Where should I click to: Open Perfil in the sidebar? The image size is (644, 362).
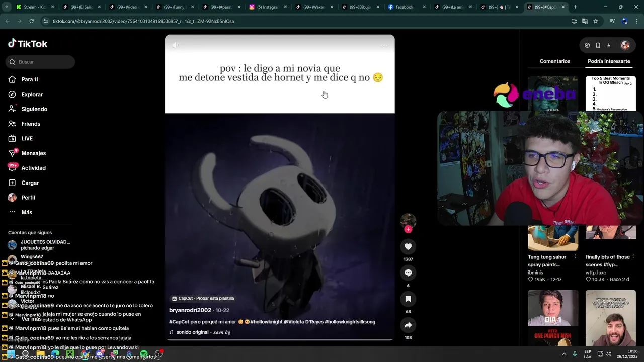point(28,198)
